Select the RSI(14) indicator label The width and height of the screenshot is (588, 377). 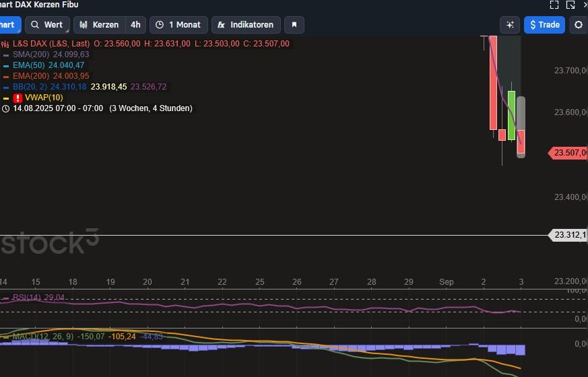point(27,297)
